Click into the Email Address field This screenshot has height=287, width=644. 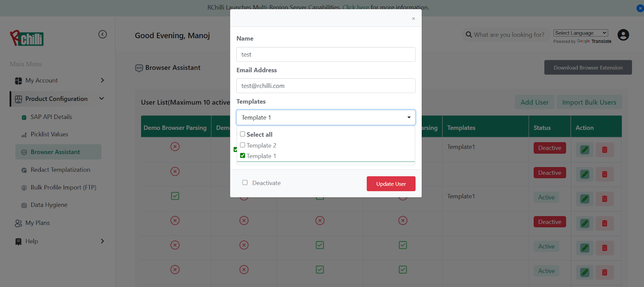326,86
